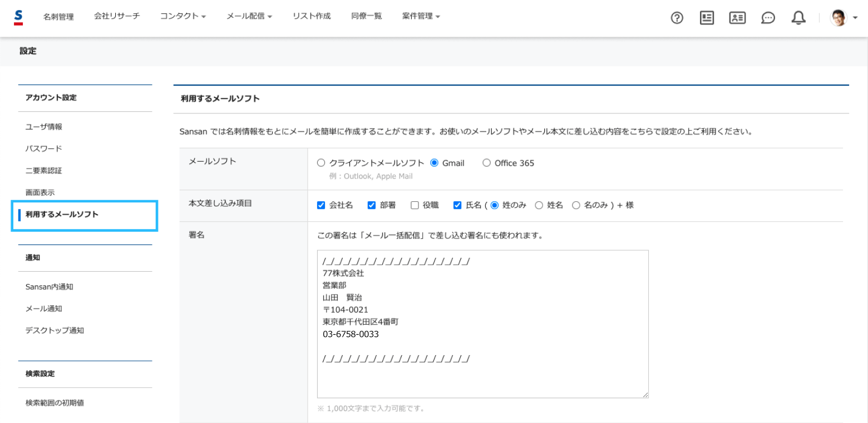Click the 通知 section heading
The image size is (868, 423).
tap(33, 257)
